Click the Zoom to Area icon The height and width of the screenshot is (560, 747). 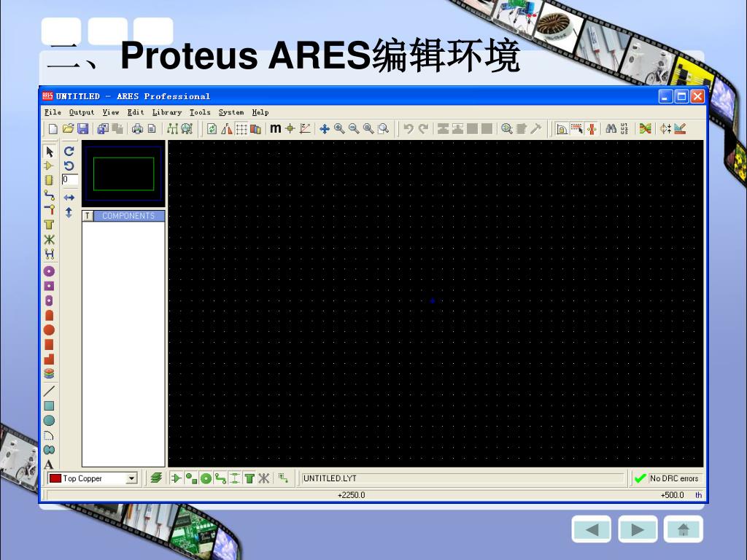click(x=383, y=128)
